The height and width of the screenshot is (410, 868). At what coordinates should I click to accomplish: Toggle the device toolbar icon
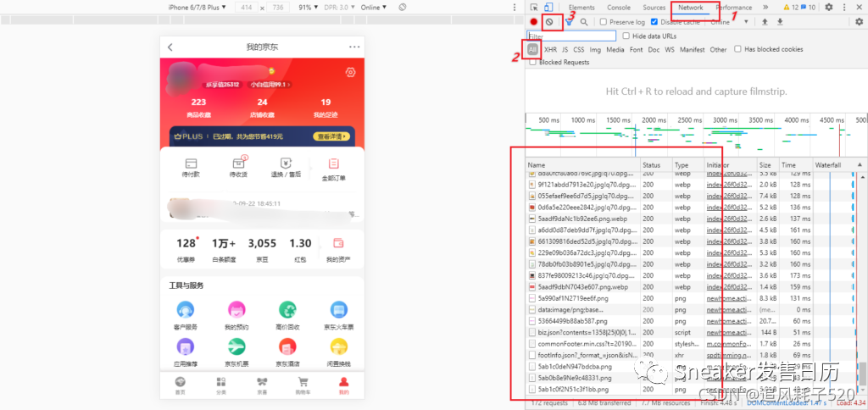(x=548, y=7)
